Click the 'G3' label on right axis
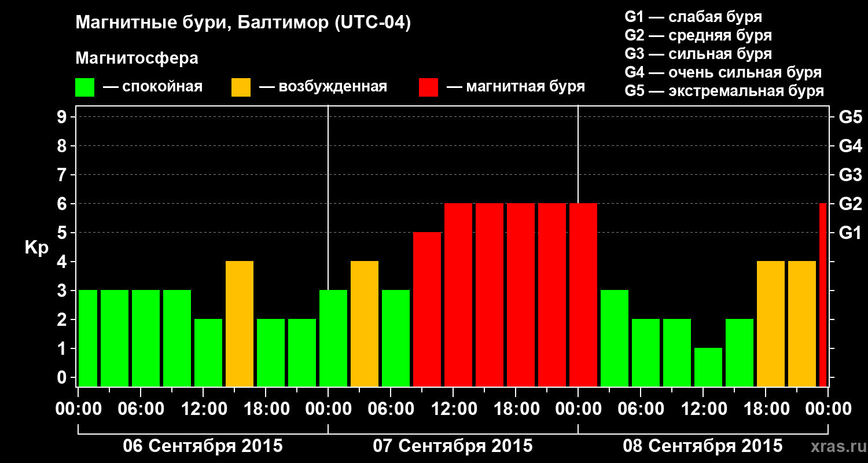868x463 pixels. (850, 175)
